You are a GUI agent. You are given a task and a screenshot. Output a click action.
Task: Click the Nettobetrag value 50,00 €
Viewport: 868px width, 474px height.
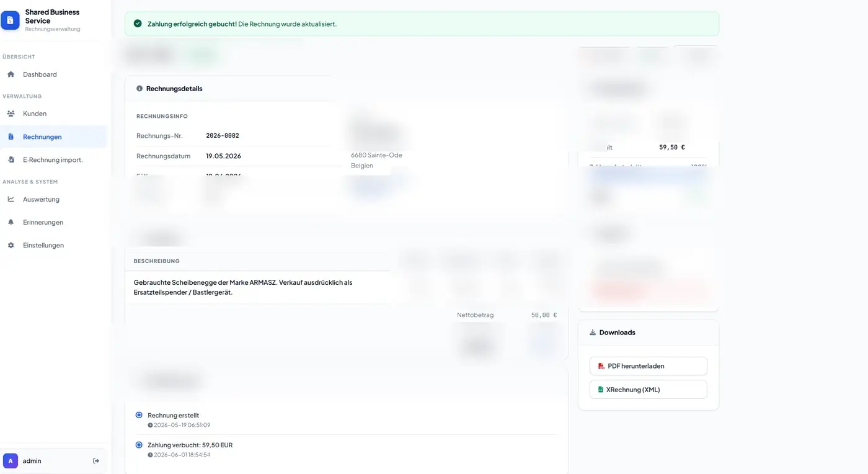point(544,315)
